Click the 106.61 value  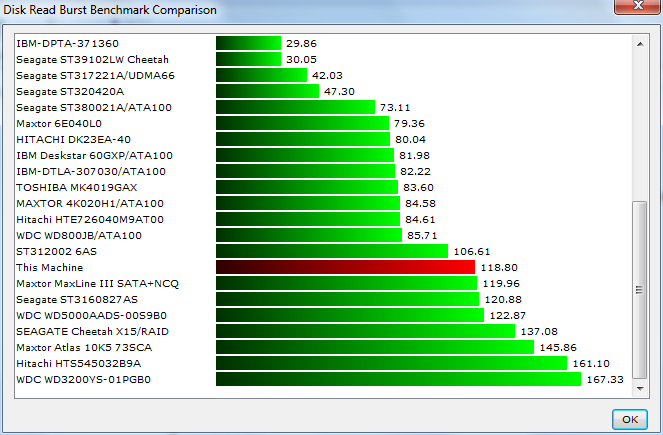pyautogui.click(x=471, y=252)
